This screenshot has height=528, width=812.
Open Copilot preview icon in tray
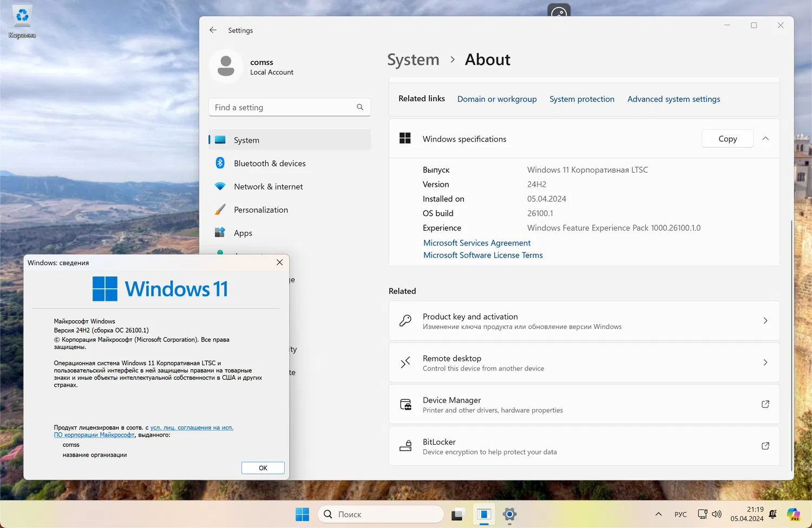pyautogui.click(x=793, y=514)
